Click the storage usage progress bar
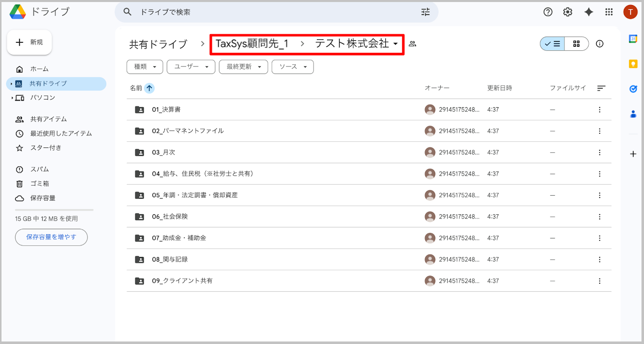 click(x=54, y=210)
